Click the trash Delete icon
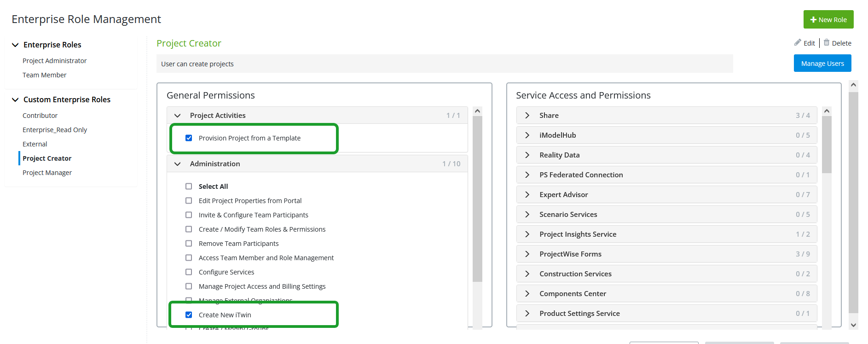 (x=827, y=43)
